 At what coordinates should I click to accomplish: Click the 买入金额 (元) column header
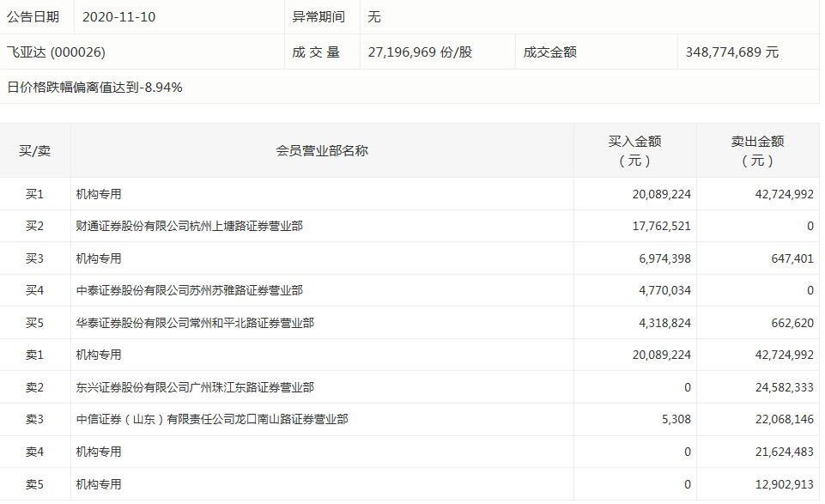pyautogui.click(x=634, y=151)
